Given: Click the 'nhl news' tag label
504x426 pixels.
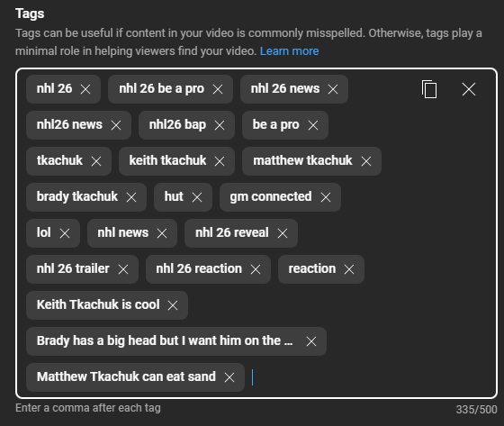Looking at the screenshot, I should [x=122, y=232].
